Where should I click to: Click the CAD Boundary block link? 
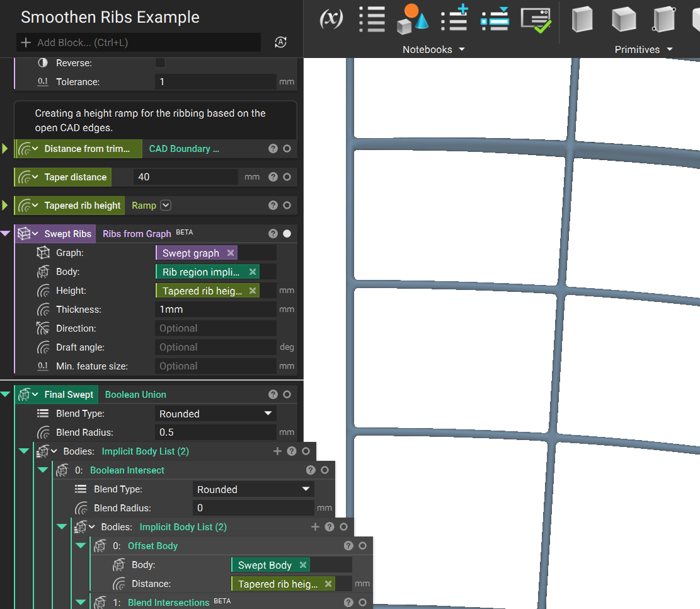coord(184,149)
